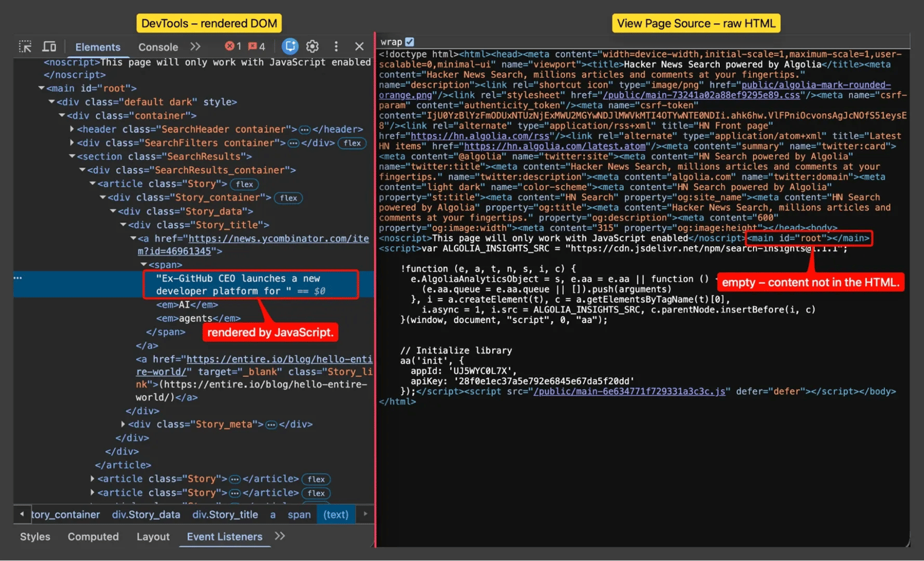The height and width of the screenshot is (561, 924).
Task: Collapse the main id="root" node
Action: pos(41,88)
